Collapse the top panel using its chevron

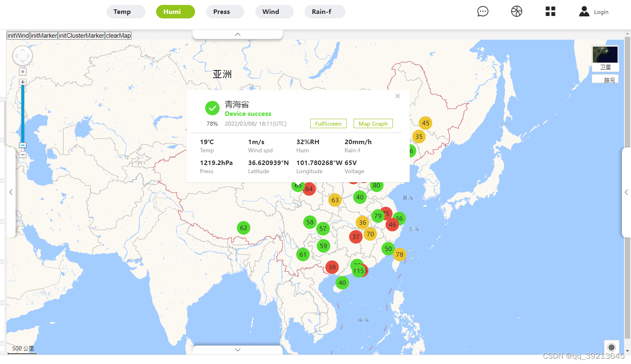pyautogui.click(x=237, y=34)
